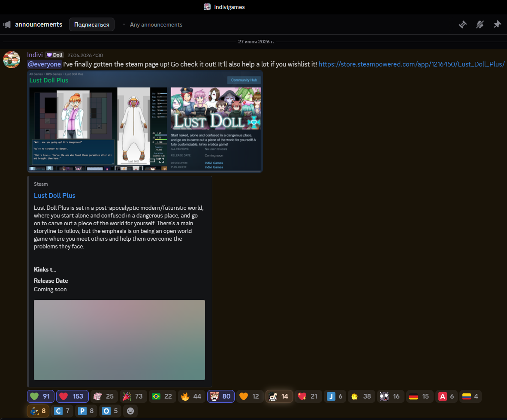Toggle orange heart reaction with 12
The height and width of the screenshot is (420, 507).
point(250,396)
